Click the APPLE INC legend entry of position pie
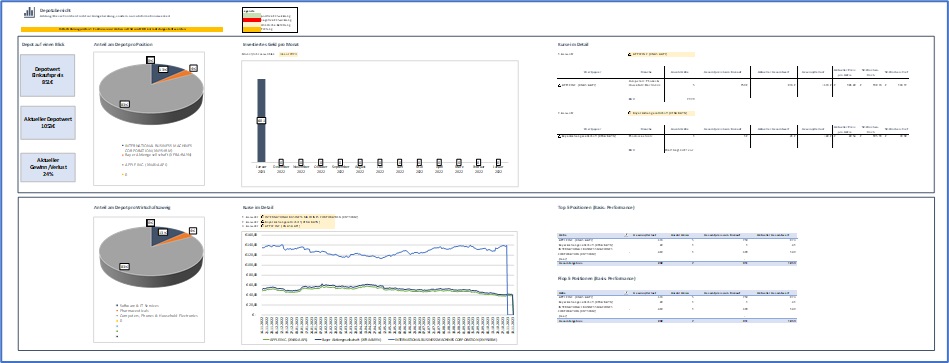The height and width of the screenshot is (363, 949). [x=145, y=165]
